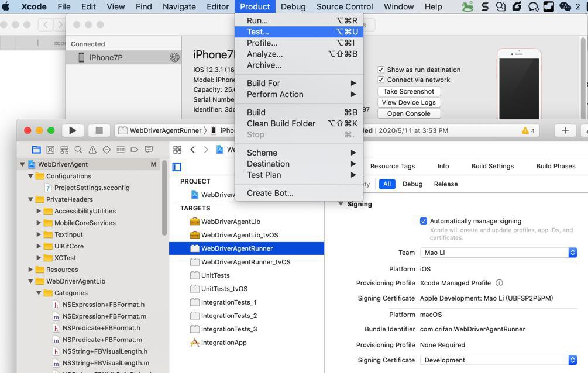Click the WeChat icon in the menu bar

click(565, 6)
